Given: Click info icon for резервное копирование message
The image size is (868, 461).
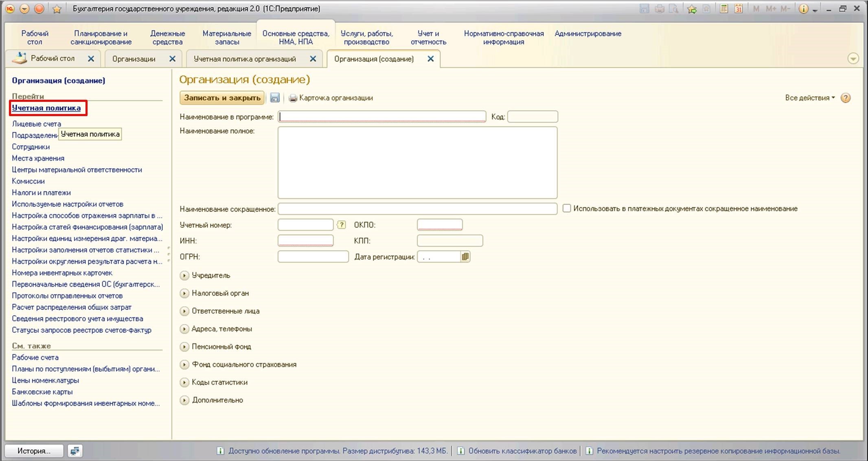Looking at the screenshot, I should tap(589, 451).
